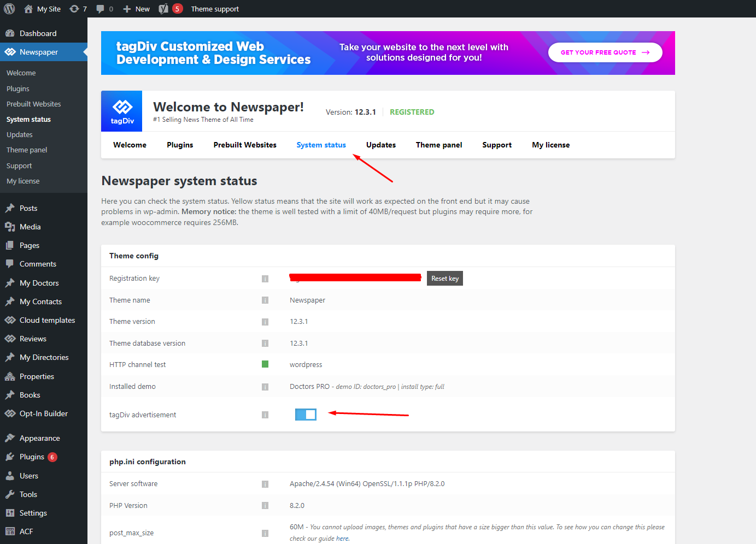Open Welcome under Newspaper submenu
The height and width of the screenshot is (544, 756).
21,73
